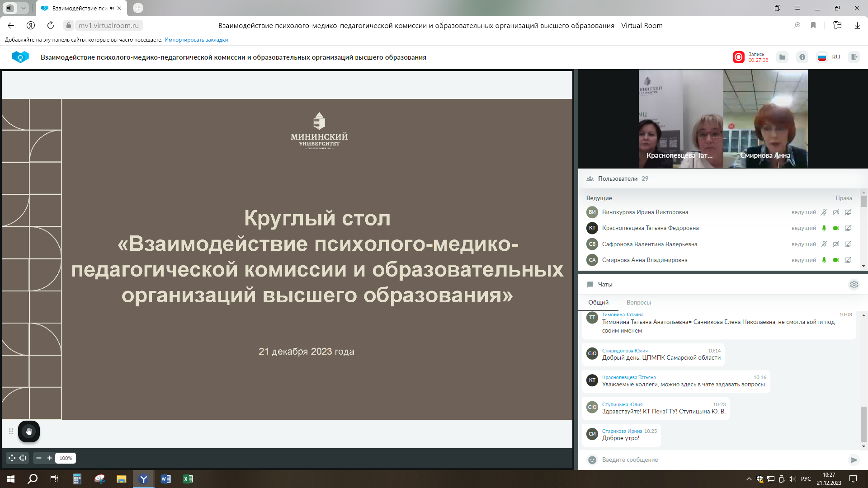Viewport: 868px width, 488px height.
Task: Open Calculator from the taskbar
Action: click(77, 479)
